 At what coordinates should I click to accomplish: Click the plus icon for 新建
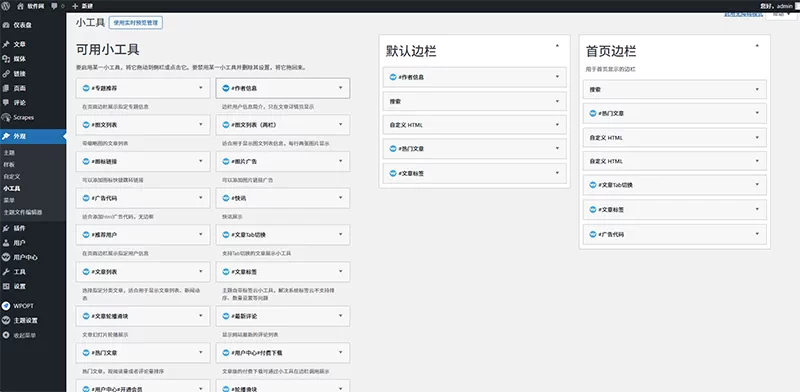tap(75, 6)
